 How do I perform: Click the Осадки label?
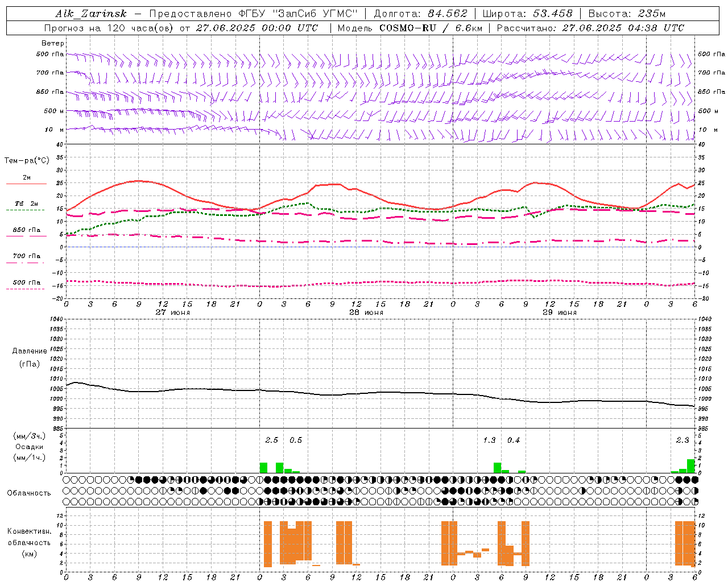pos(30,447)
